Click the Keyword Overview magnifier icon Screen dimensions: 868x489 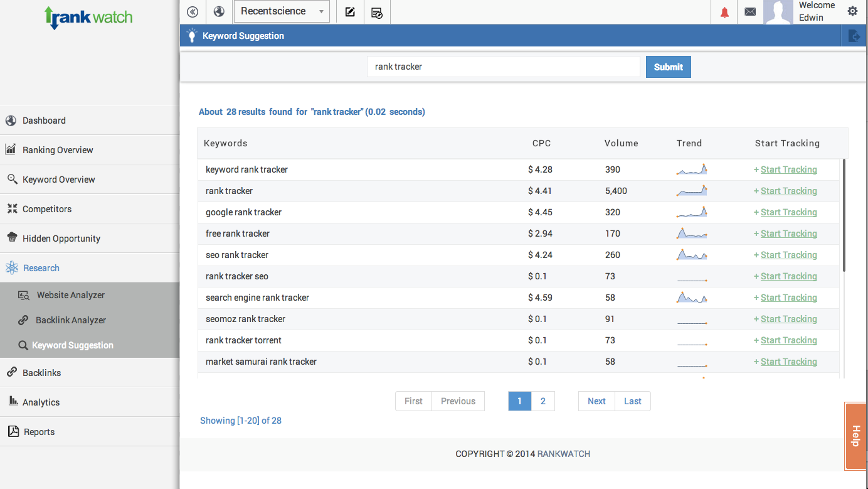coord(12,179)
